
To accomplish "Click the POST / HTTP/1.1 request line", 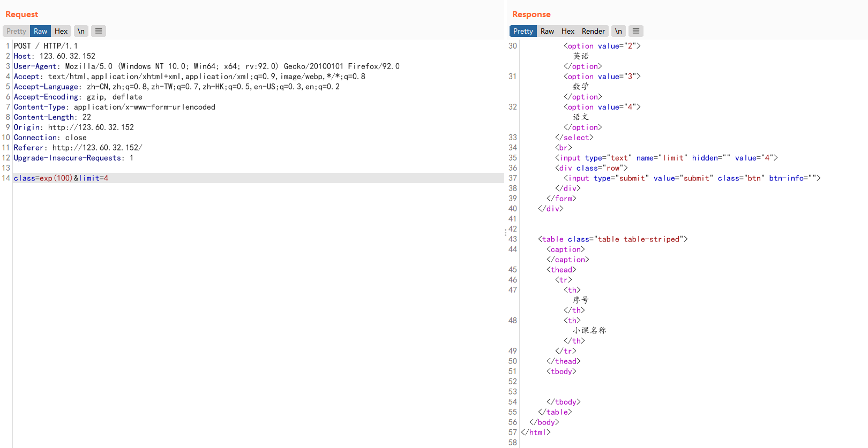I will [46, 46].
